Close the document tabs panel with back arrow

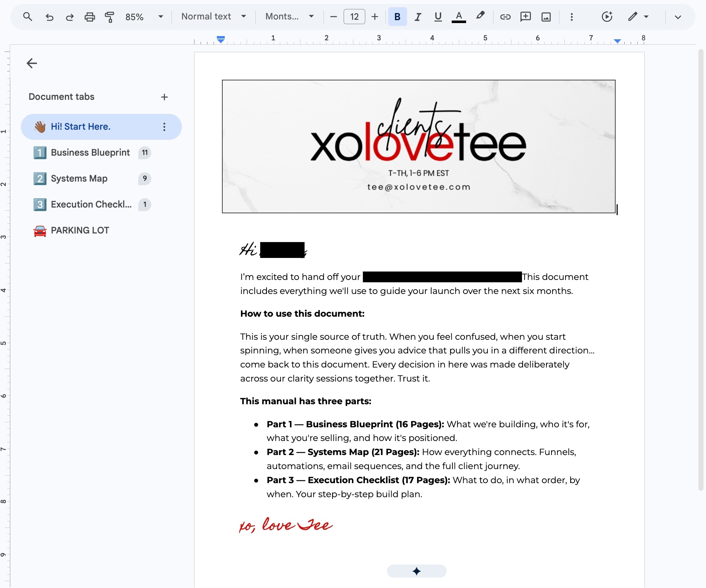[x=32, y=63]
